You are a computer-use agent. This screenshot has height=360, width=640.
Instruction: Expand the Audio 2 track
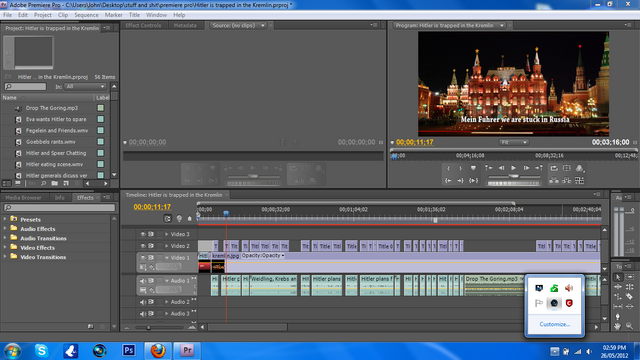[x=167, y=302]
